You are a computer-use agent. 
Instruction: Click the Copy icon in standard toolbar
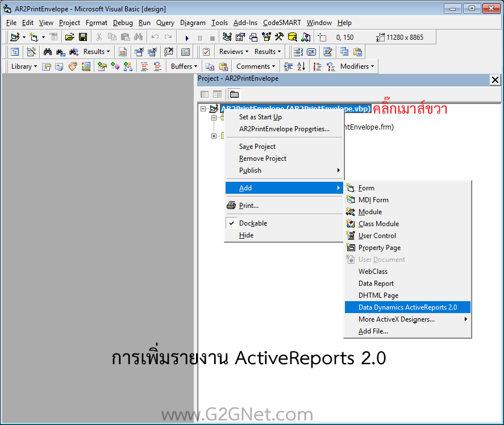click(x=112, y=37)
